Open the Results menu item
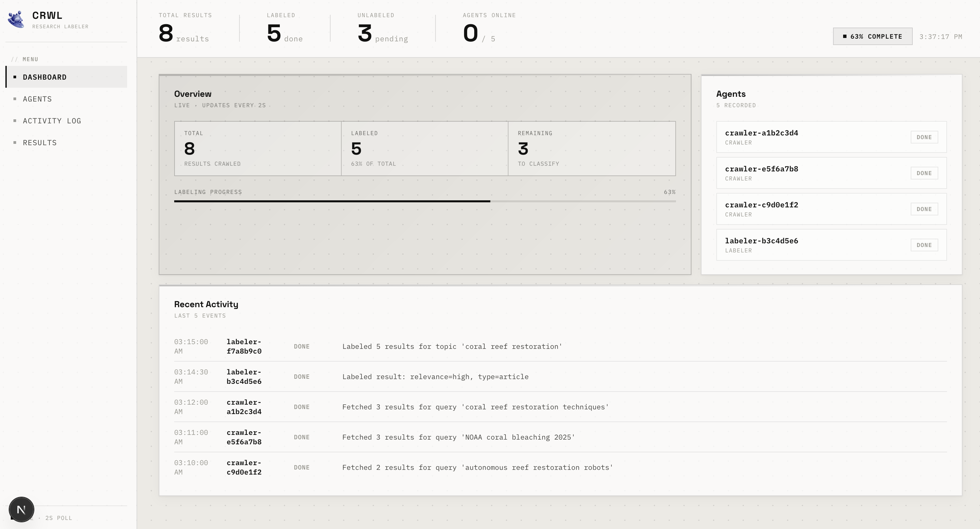 point(40,143)
